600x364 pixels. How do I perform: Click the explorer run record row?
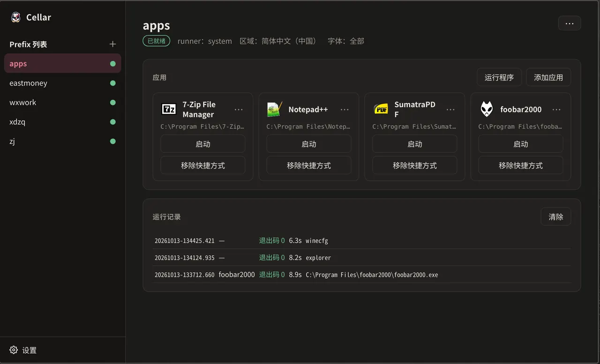point(362,258)
